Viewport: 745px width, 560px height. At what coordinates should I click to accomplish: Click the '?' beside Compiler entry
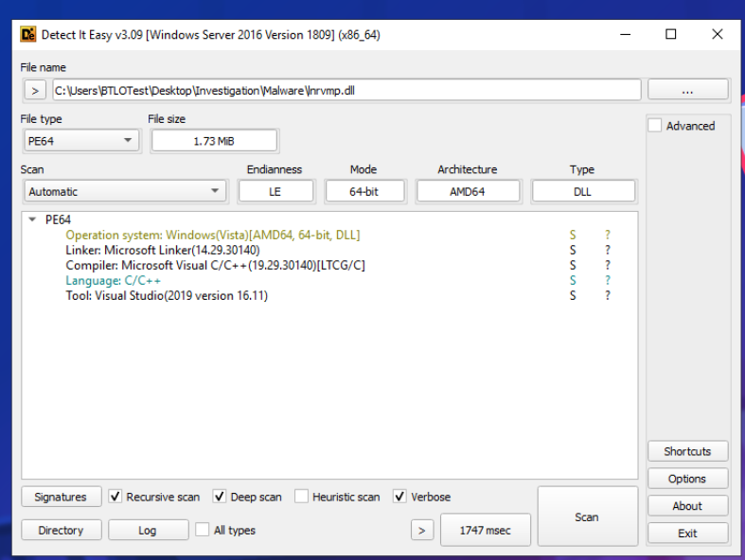pyautogui.click(x=608, y=265)
